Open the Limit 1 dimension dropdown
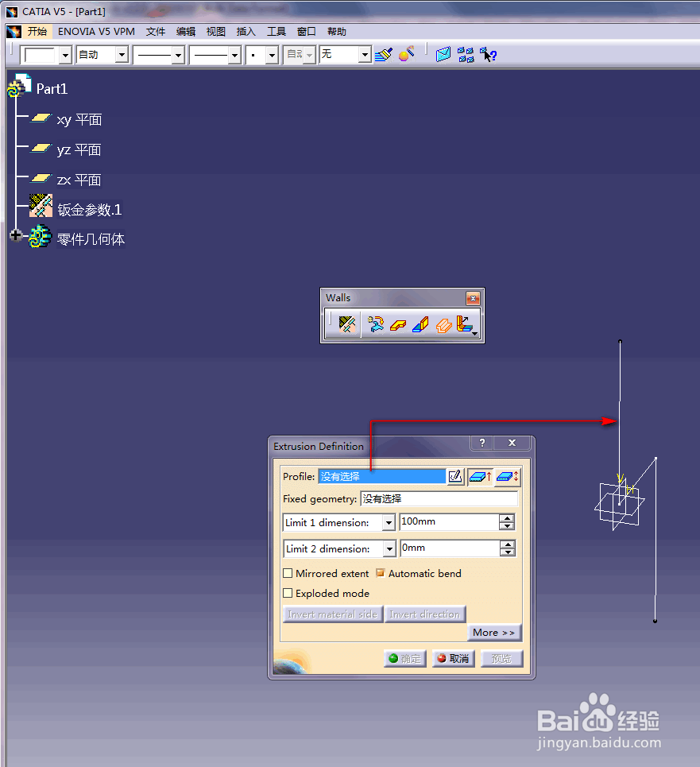 tap(389, 523)
